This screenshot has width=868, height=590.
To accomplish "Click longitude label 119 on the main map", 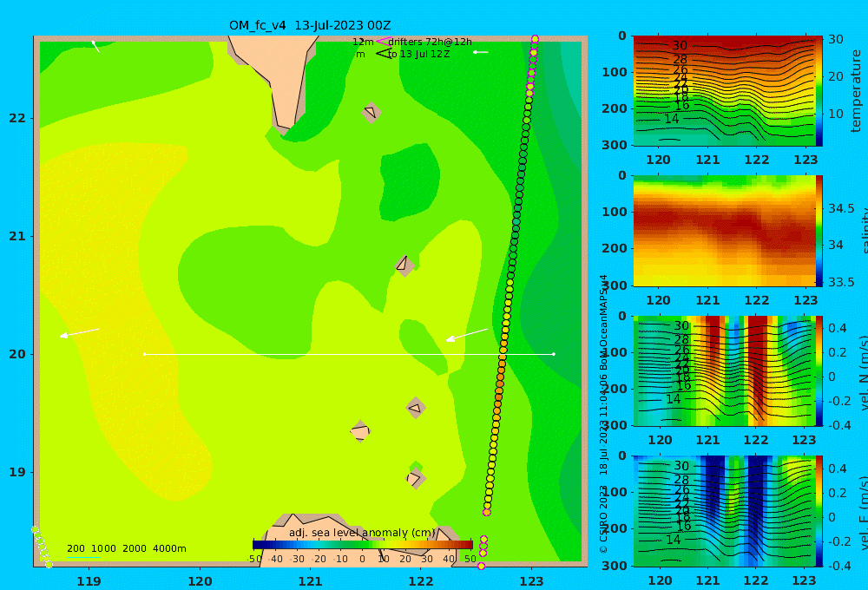I will pyautogui.click(x=89, y=581).
